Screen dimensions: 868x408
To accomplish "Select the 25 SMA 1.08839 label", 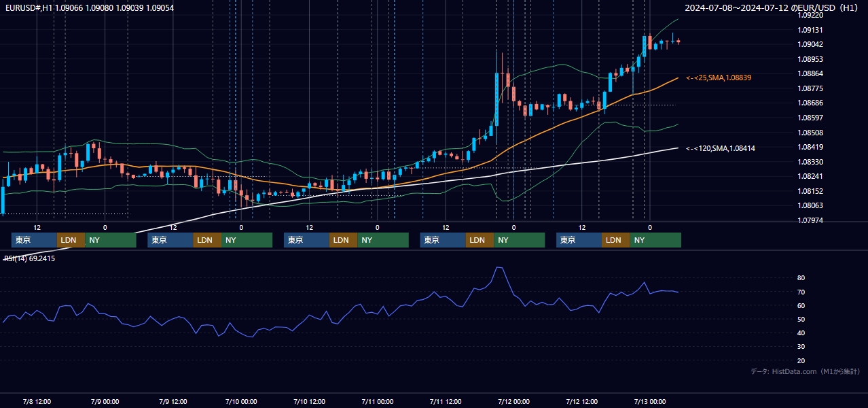I will click(719, 78).
